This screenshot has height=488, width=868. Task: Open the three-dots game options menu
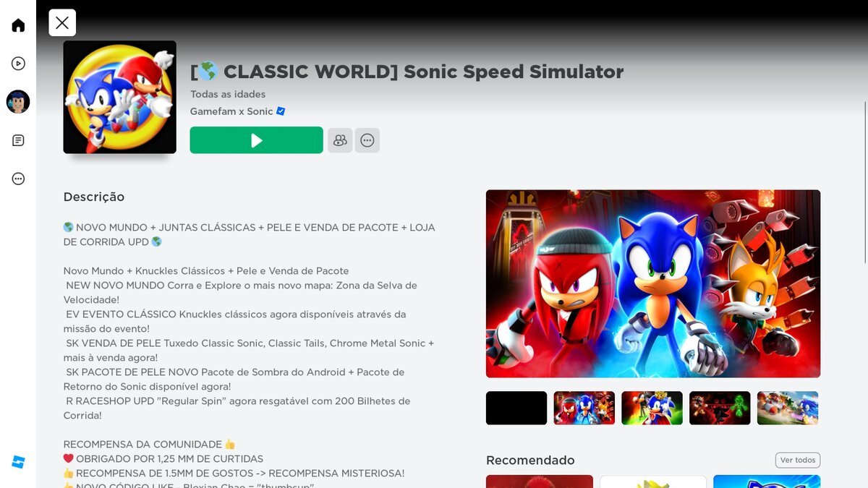367,140
